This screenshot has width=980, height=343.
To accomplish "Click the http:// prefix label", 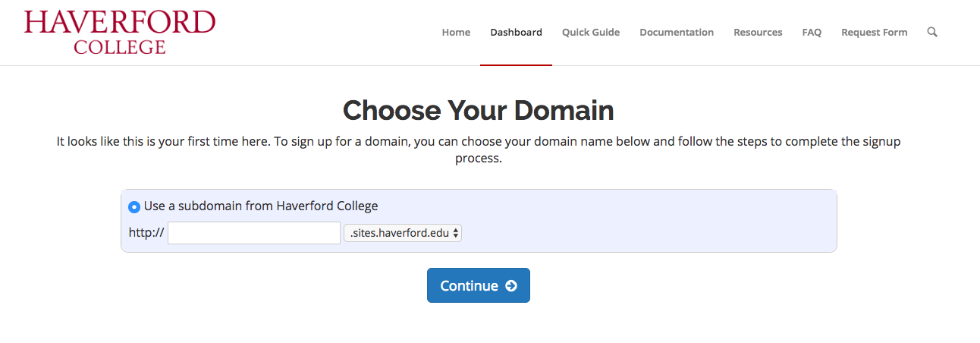I will click(146, 233).
